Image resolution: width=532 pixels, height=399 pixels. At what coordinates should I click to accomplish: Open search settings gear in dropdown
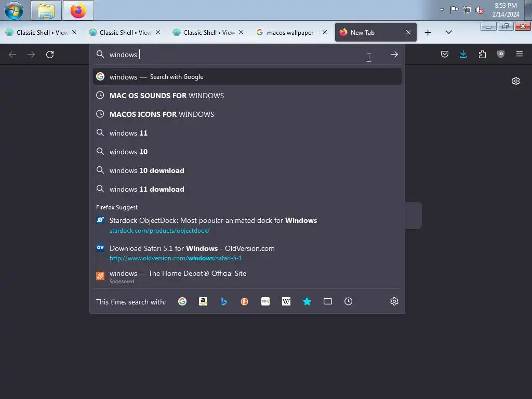(x=394, y=301)
